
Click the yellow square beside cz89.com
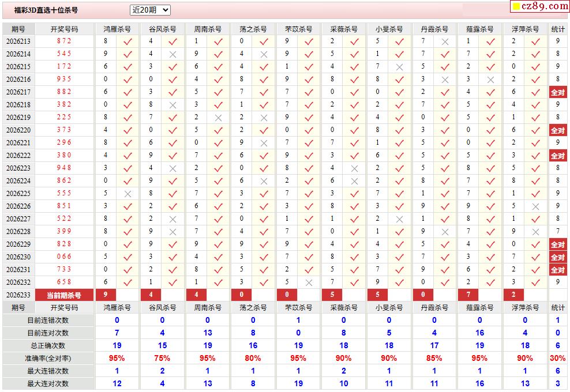[x=516, y=6]
